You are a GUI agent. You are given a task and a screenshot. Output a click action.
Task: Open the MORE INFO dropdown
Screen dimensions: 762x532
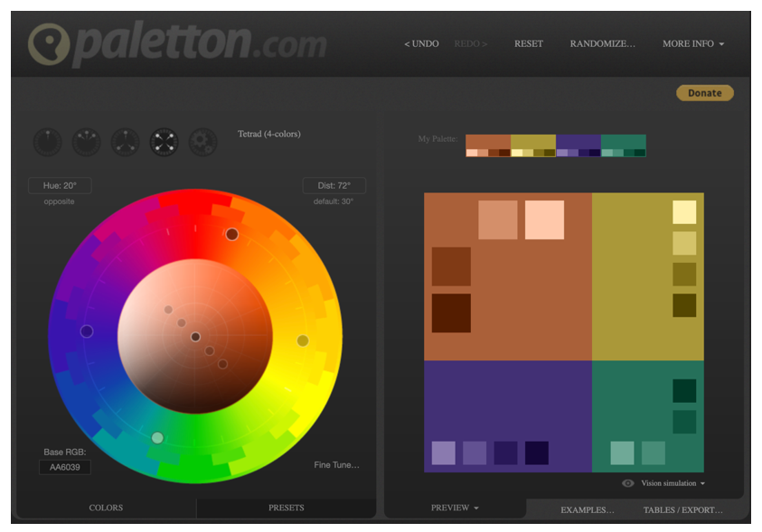click(691, 43)
